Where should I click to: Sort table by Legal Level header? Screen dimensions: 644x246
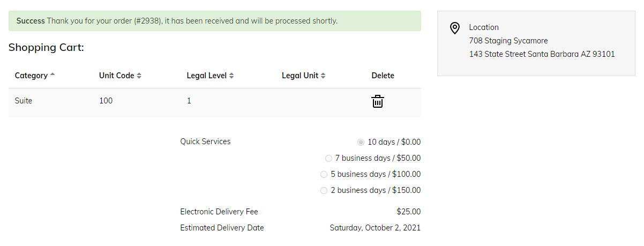[x=206, y=76]
